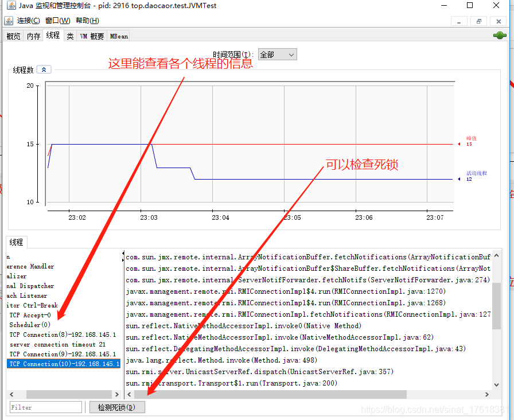Click stack trace scroll up arrow

[x=497, y=255]
